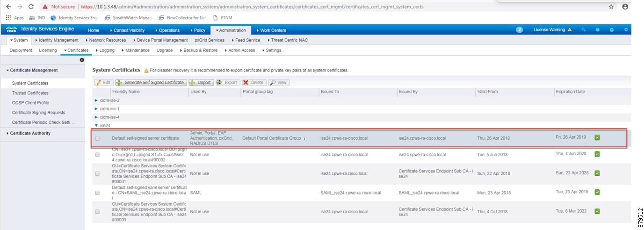
Task: Go to the Home tab
Action: [94, 30]
